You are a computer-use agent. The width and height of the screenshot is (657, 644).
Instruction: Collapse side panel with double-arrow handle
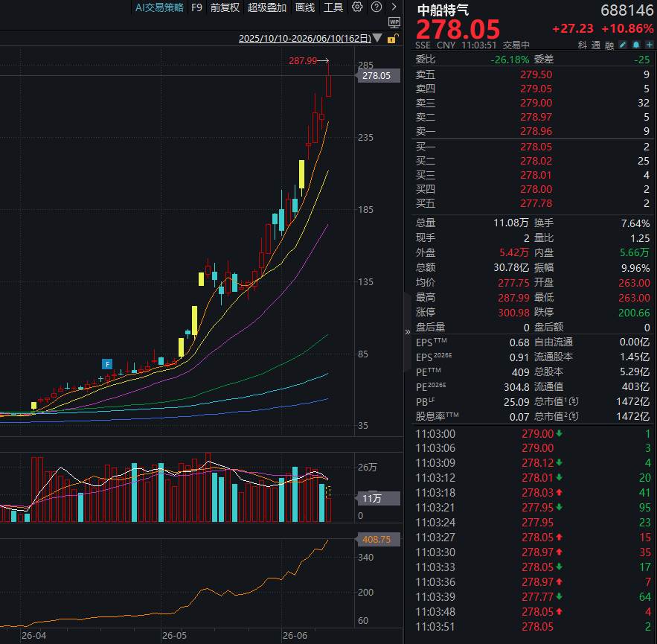[x=407, y=332]
